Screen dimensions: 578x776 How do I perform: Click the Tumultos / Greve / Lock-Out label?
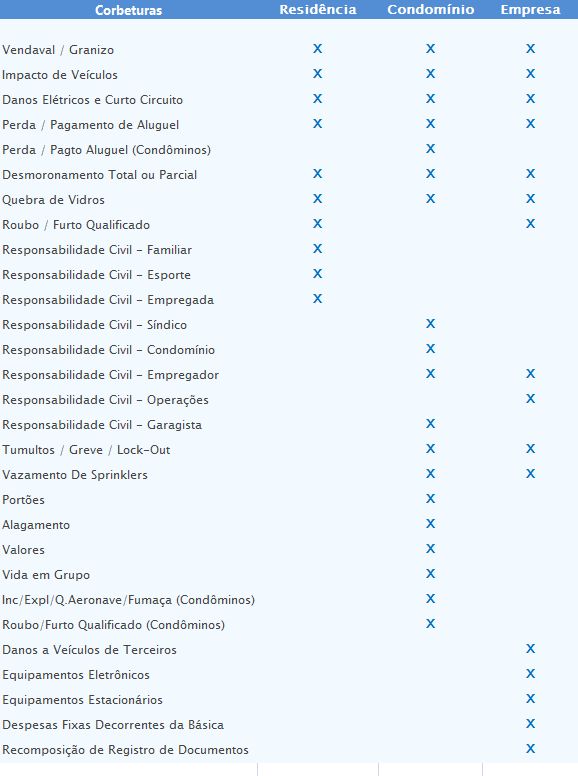click(86, 450)
